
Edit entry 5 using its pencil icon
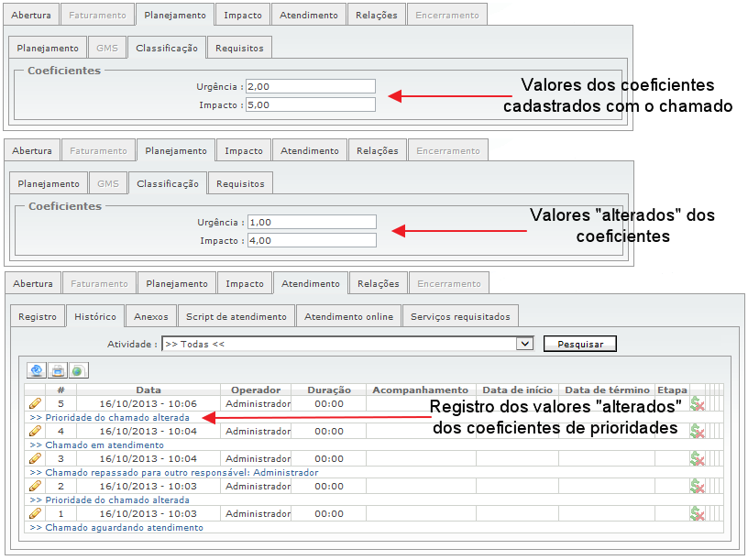pos(35,402)
